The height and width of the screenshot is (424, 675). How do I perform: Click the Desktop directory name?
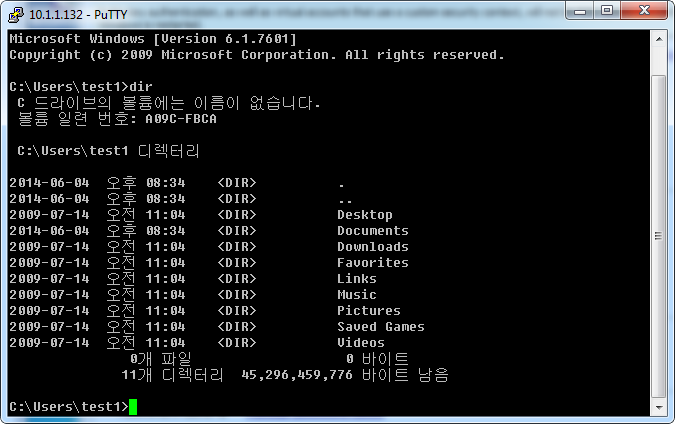click(x=365, y=215)
